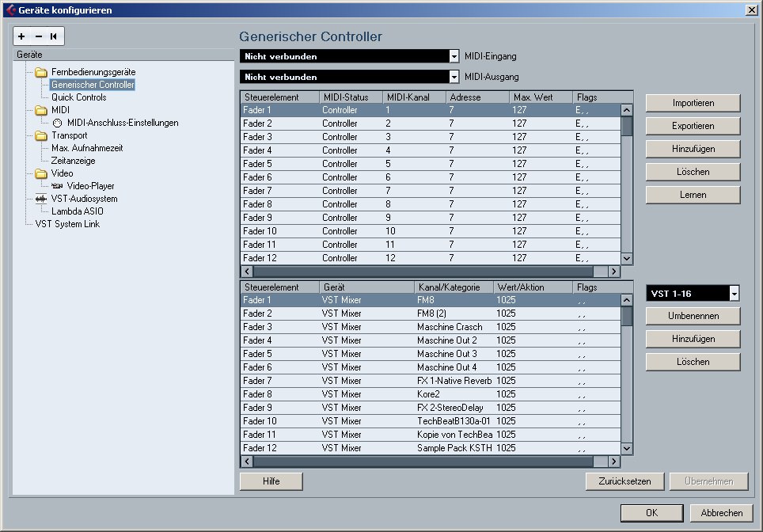This screenshot has width=763, height=532.
Task: Select Fader 5 row in upper table
Action: (x=431, y=164)
